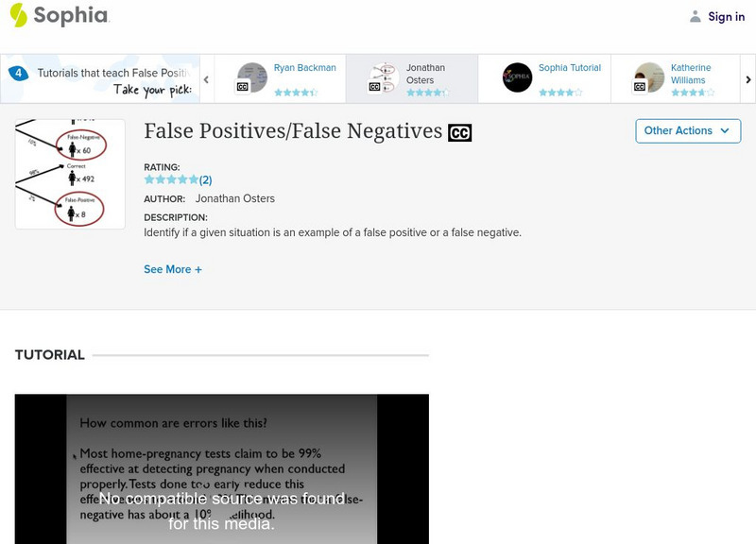Click the CC icon on Jonathan Osters' card
756x544 pixels.
(372, 86)
